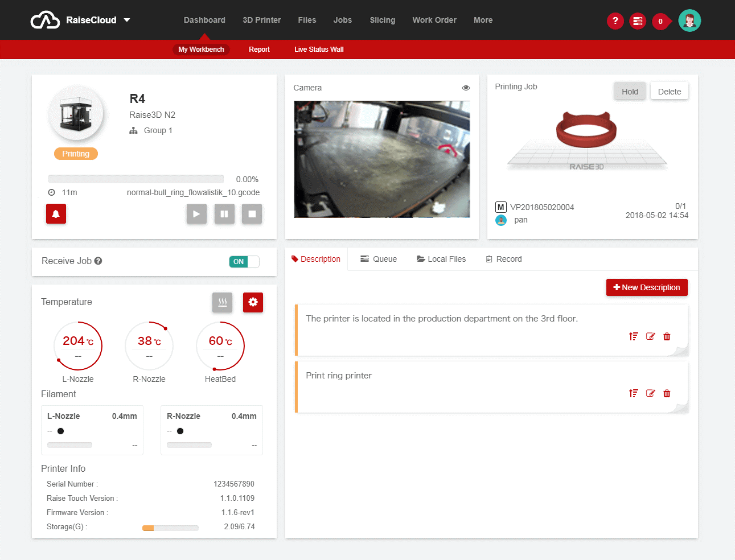
Task: Switch to the Local Files tab
Action: [441, 259]
